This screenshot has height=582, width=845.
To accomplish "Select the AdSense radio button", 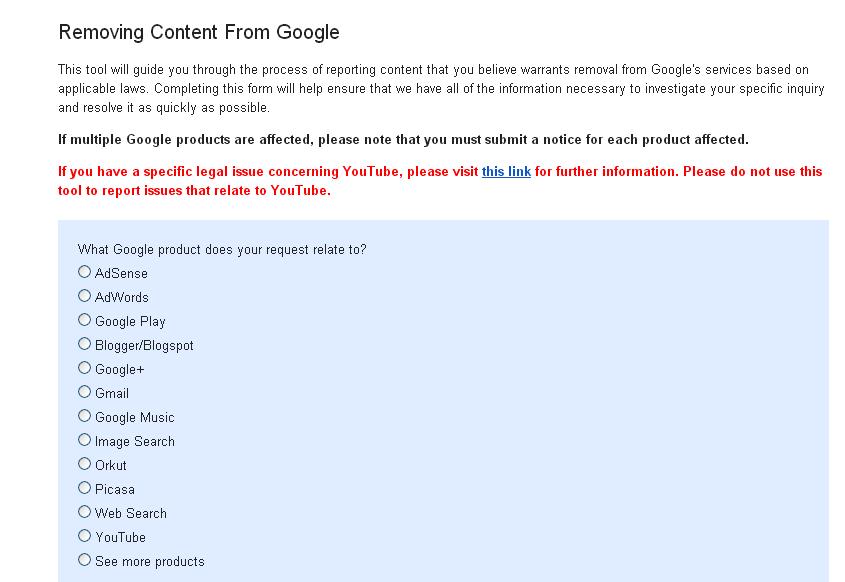I will [85, 272].
